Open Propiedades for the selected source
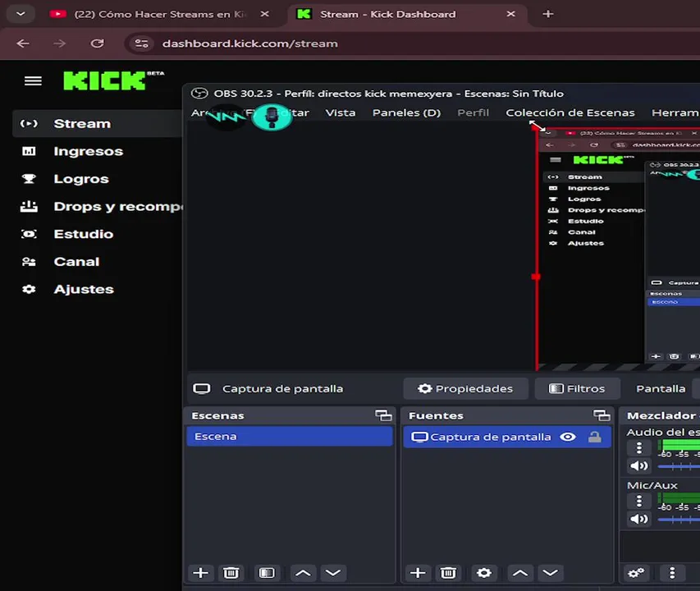The width and height of the screenshot is (700, 591). (465, 389)
